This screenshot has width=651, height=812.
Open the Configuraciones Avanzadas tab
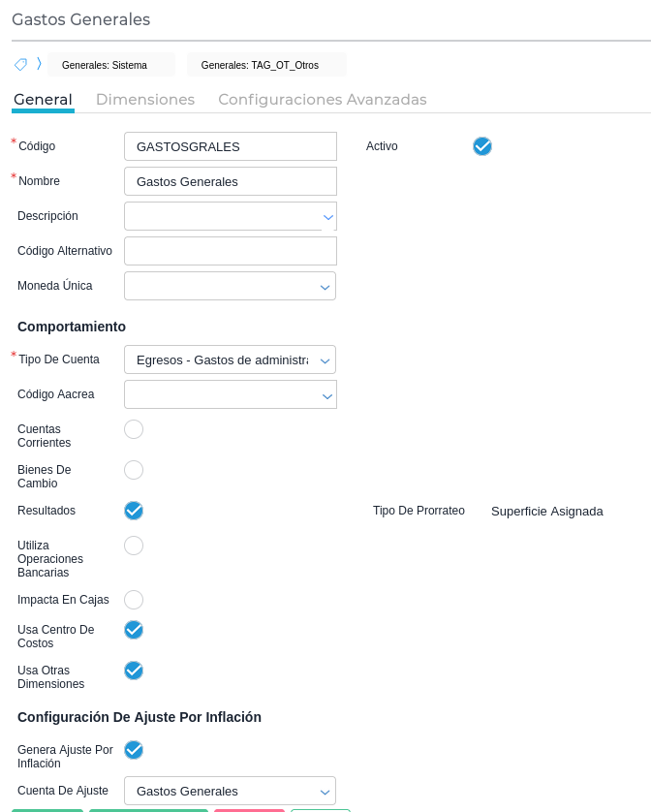[x=322, y=99]
